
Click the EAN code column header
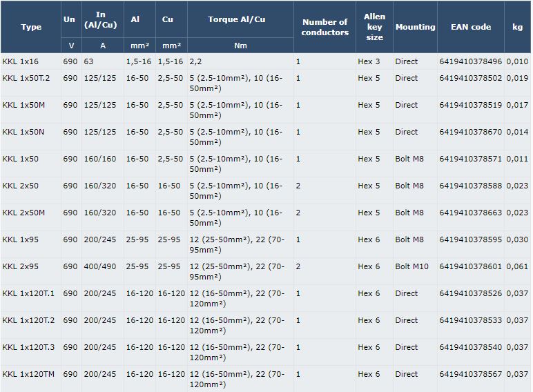click(471, 27)
